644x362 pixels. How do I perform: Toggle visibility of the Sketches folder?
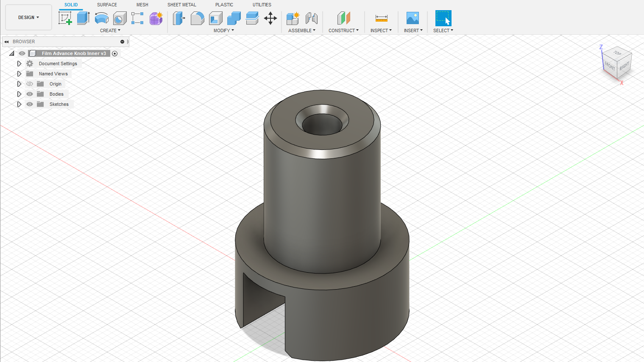tap(30, 104)
